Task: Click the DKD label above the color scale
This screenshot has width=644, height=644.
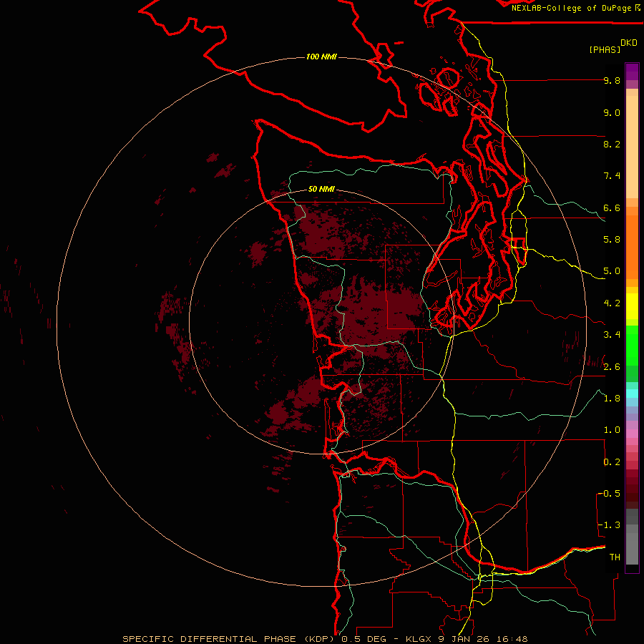Action: (x=629, y=43)
